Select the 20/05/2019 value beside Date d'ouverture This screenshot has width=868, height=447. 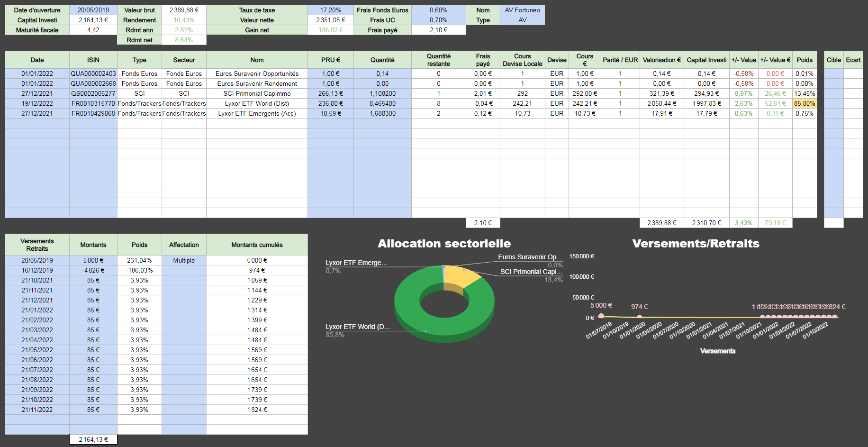click(93, 10)
